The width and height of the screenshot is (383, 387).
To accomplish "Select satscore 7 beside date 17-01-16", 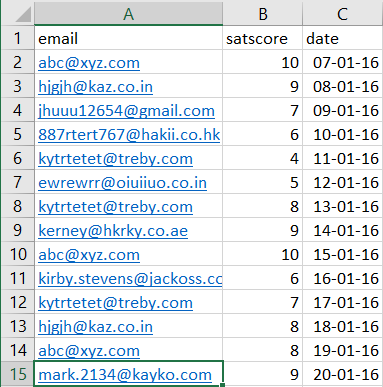I will click(x=263, y=302).
